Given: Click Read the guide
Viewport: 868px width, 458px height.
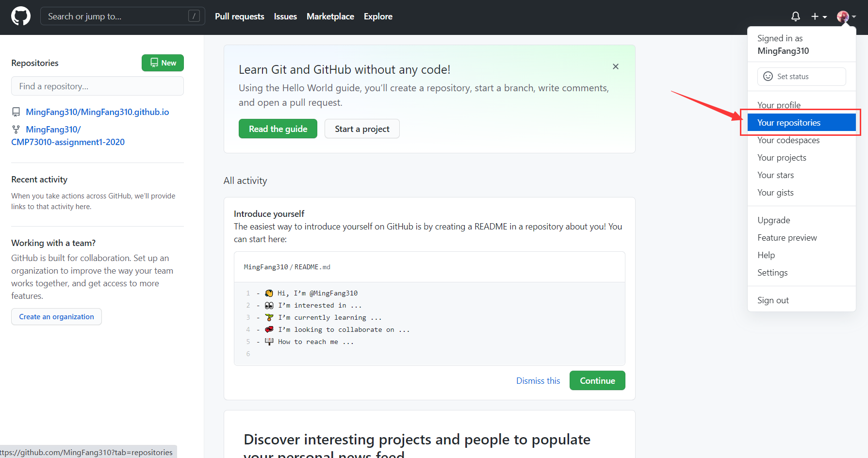Looking at the screenshot, I should coord(278,129).
